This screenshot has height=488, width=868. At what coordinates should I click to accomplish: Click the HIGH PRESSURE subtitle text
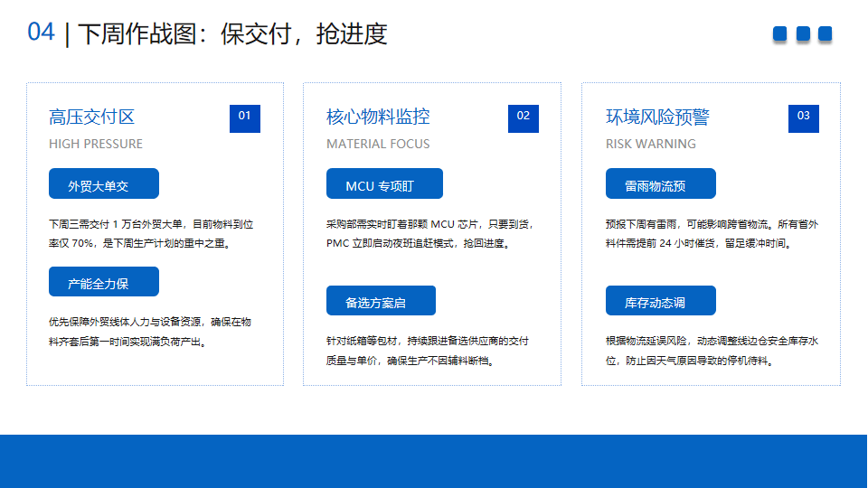(x=96, y=144)
